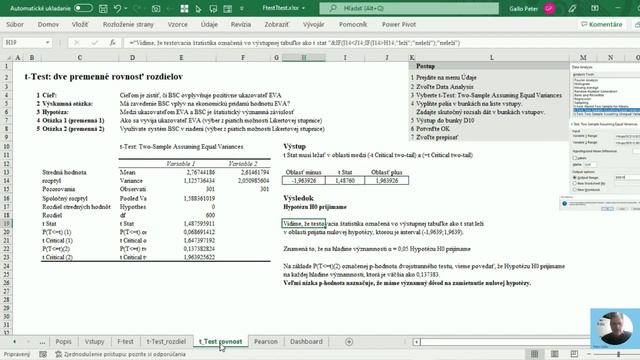
Task: Select column header E
Action: click(x=181, y=58)
